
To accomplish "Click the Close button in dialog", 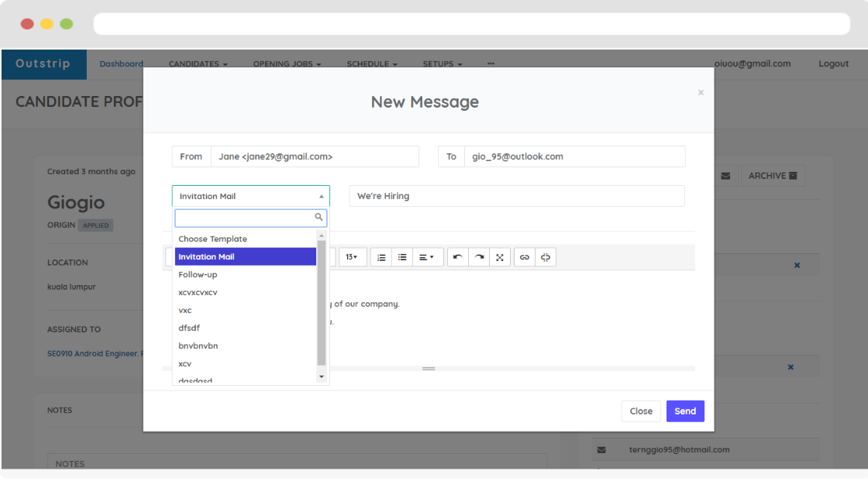I will pyautogui.click(x=641, y=411).
